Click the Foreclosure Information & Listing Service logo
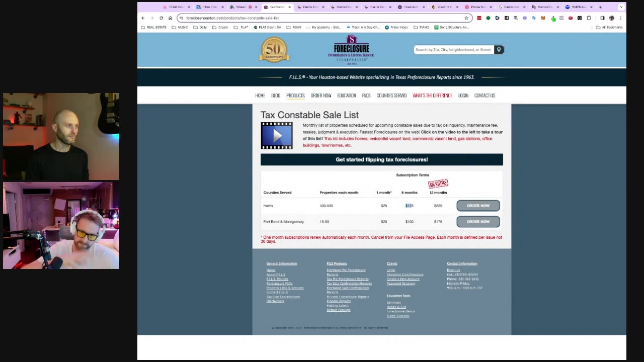Image resolution: width=644 pixels, height=362 pixels. click(351, 50)
